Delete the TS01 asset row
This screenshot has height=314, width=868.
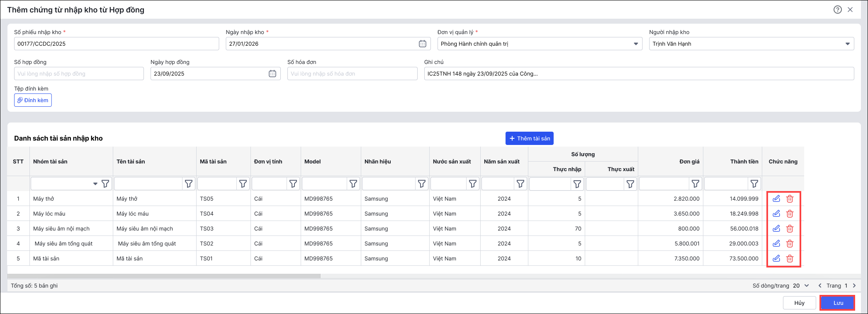tap(790, 258)
